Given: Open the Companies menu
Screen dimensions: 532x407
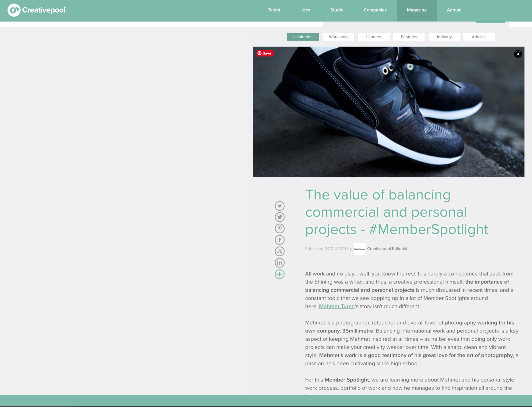Looking at the screenshot, I should tap(375, 10).
